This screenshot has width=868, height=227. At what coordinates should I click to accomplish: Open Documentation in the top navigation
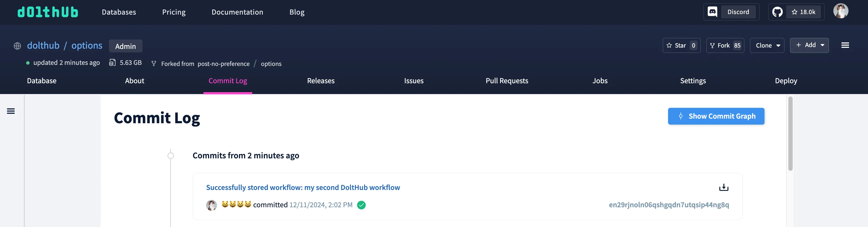237,12
